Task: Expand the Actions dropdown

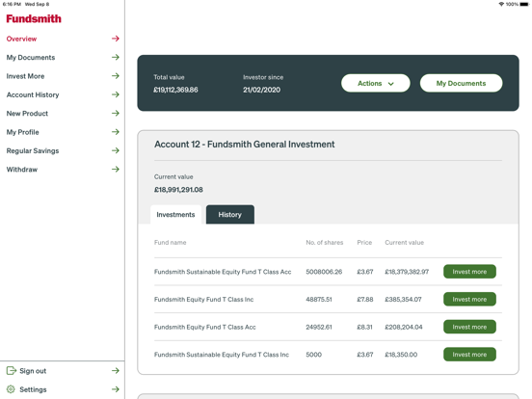Action: (x=376, y=83)
